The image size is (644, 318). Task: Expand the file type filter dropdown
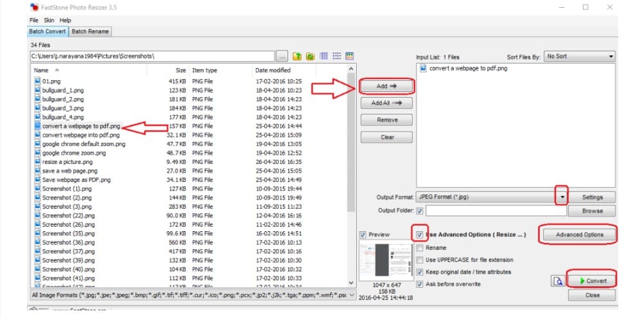click(352, 295)
